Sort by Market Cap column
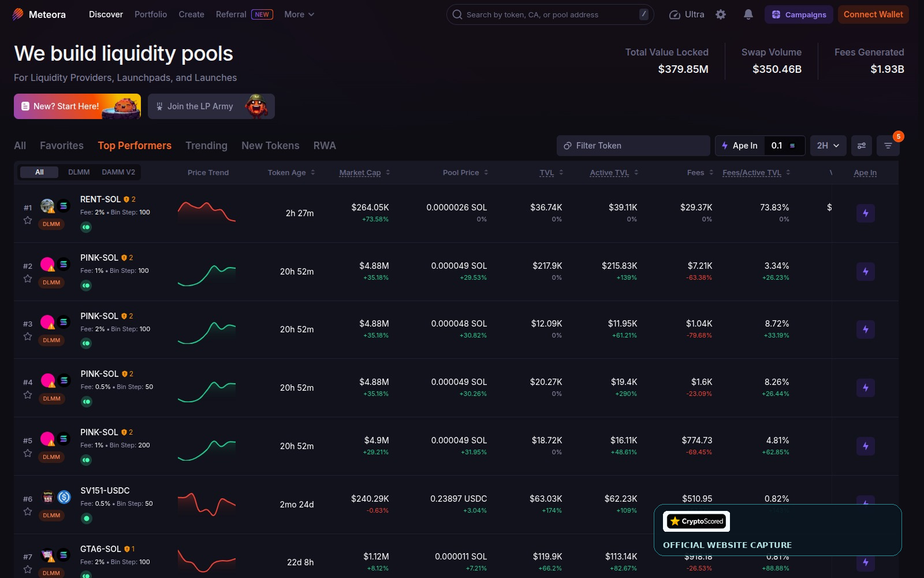Image resolution: width=924 pixels, height=578 pixels. coord(365,172)
